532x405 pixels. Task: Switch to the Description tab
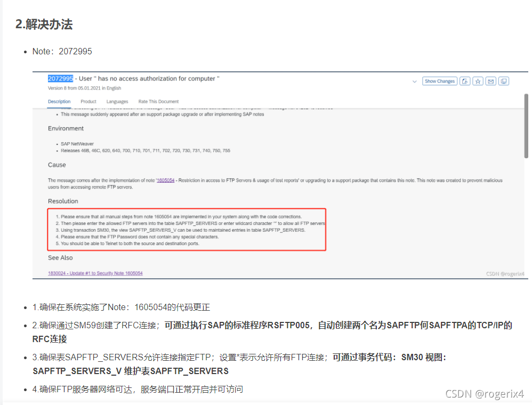pyautogui.click(x=59, y=101)
